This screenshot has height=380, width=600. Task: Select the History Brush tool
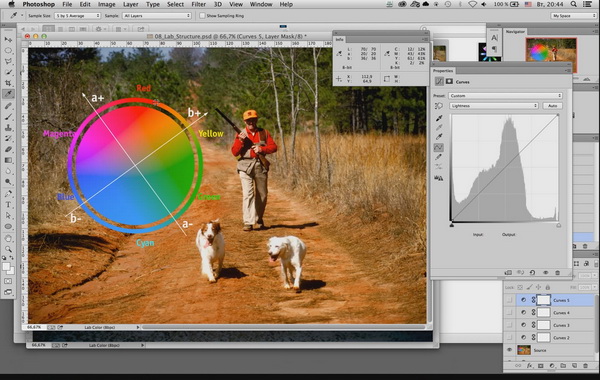click(x=8, y=139)
